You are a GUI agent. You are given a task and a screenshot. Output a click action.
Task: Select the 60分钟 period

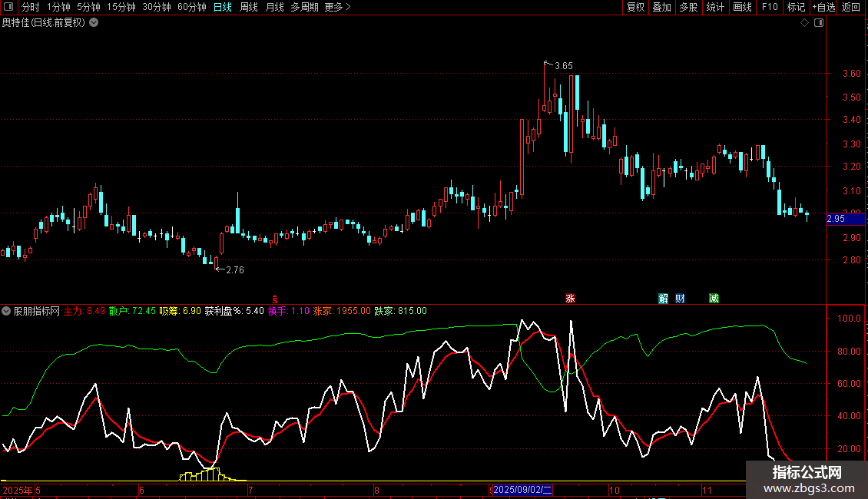point(192,7)
